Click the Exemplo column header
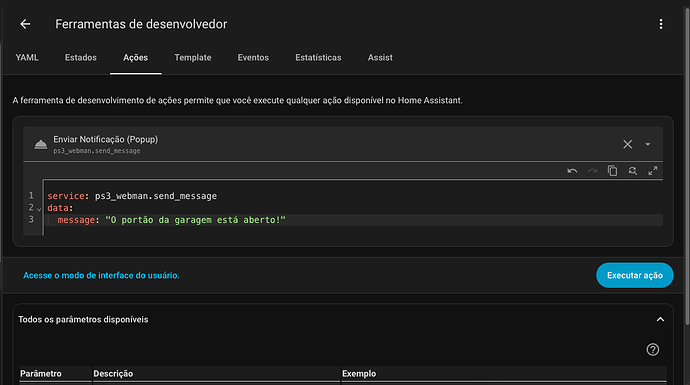Viewport: 690px width, 385px height. [359, 374]
